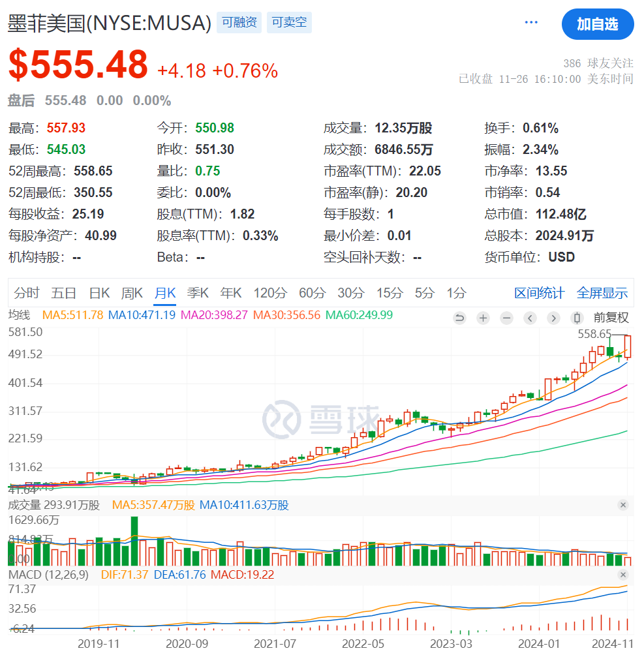Click the 可融资 tag
Screen dimensions: 644x657
coord(239,23)
